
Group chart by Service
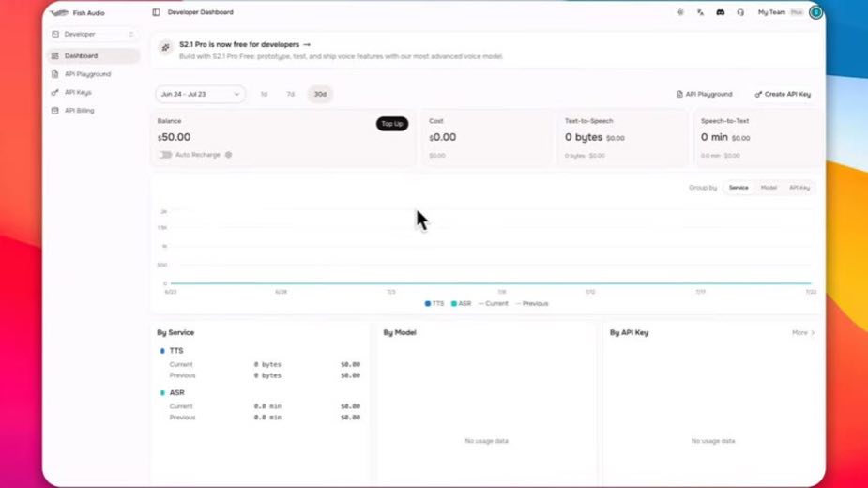tap(739, 188)
